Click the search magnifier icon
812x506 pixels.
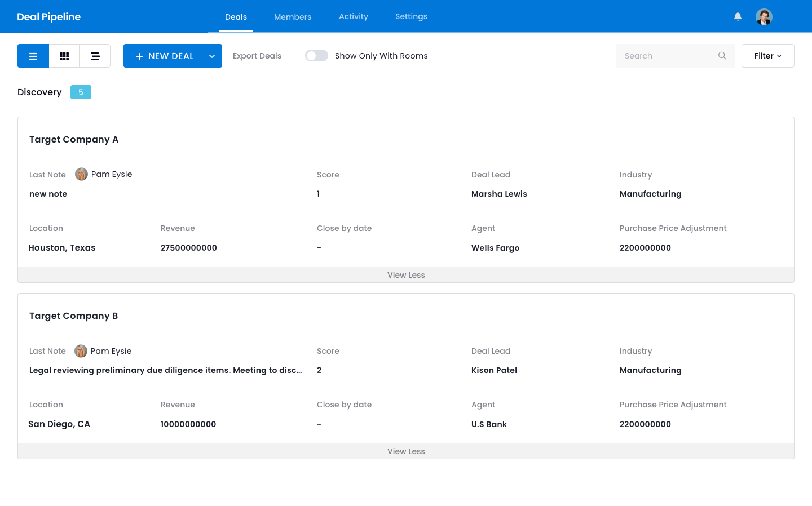pos(722,56)
